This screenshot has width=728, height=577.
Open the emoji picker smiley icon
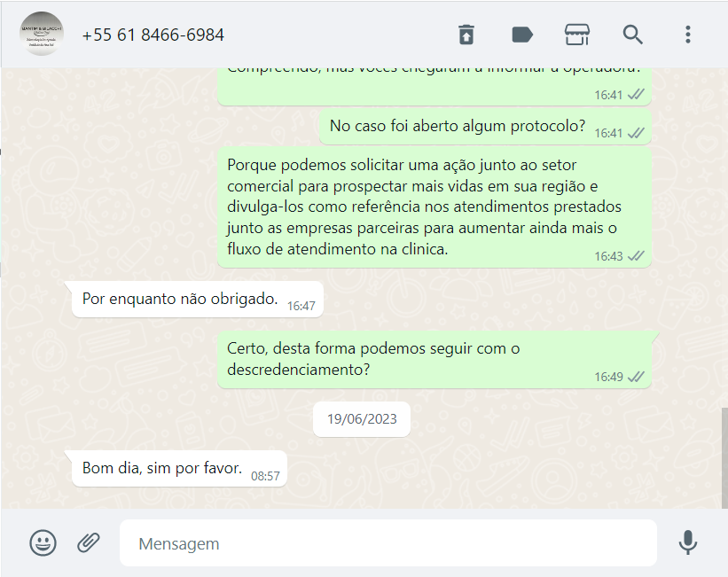point(43,542)
